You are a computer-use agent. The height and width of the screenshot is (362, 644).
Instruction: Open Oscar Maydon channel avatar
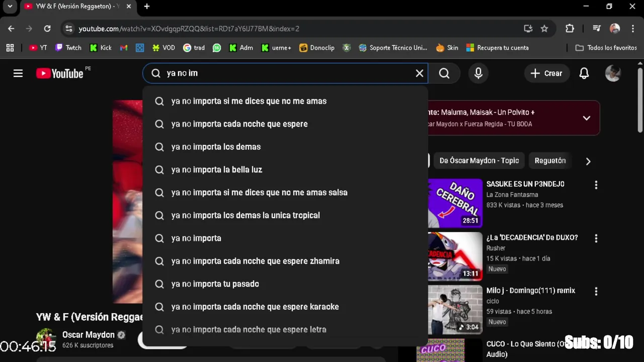pyautogui.click(x=46, y=339)
